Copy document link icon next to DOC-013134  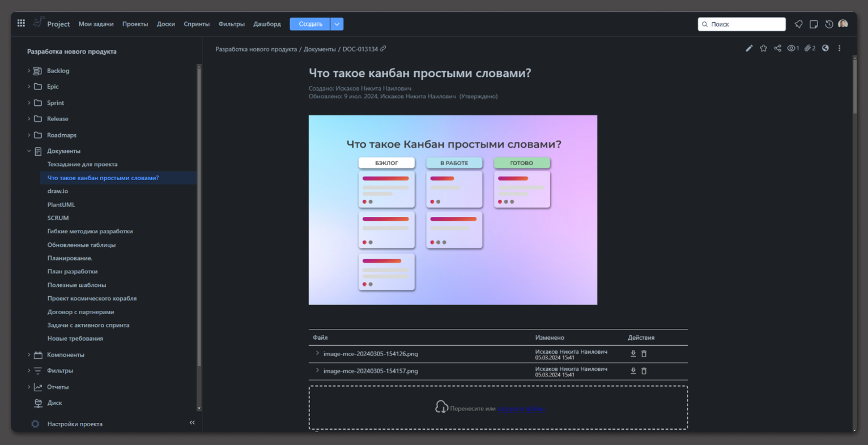[x=383, y=49]
